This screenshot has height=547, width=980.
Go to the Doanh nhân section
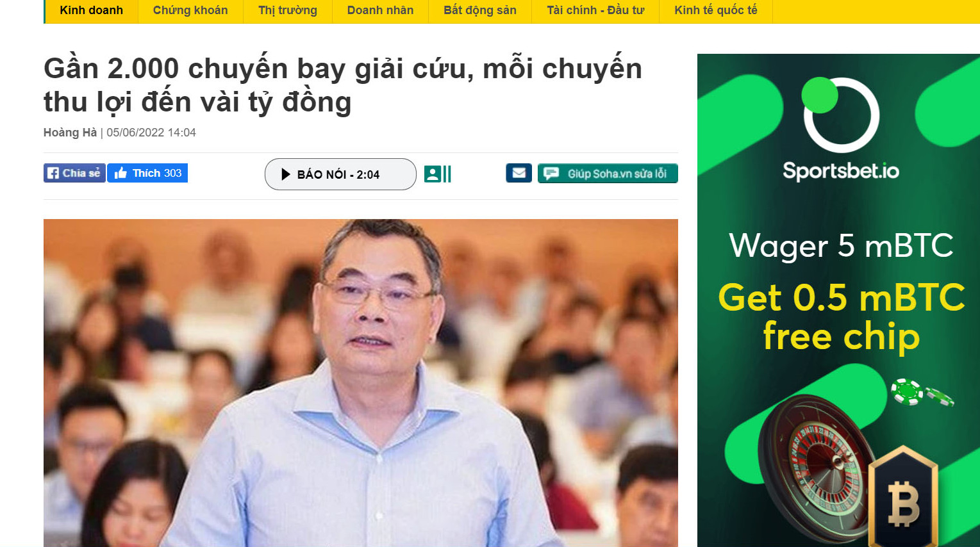coord(380,11)
